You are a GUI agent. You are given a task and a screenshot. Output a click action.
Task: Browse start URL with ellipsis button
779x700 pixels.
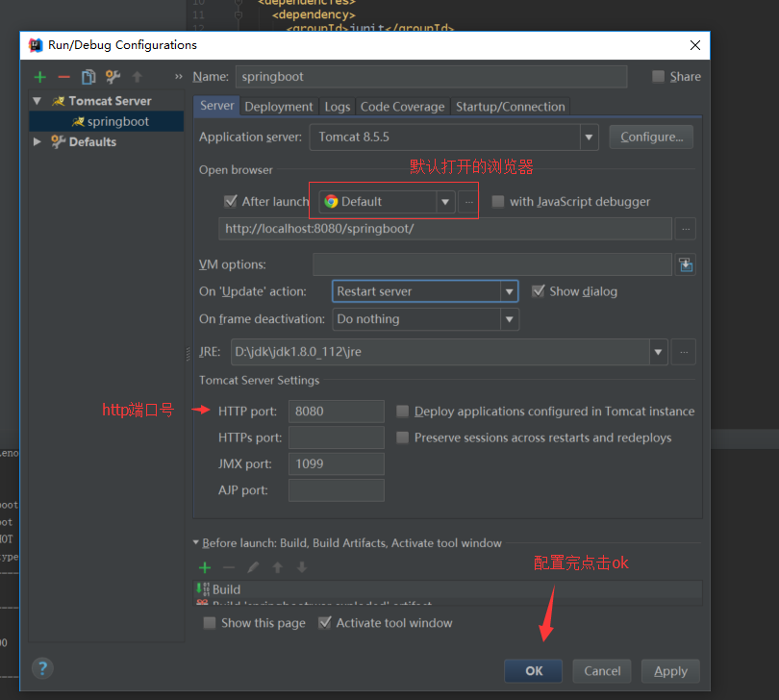pos(686,229)
